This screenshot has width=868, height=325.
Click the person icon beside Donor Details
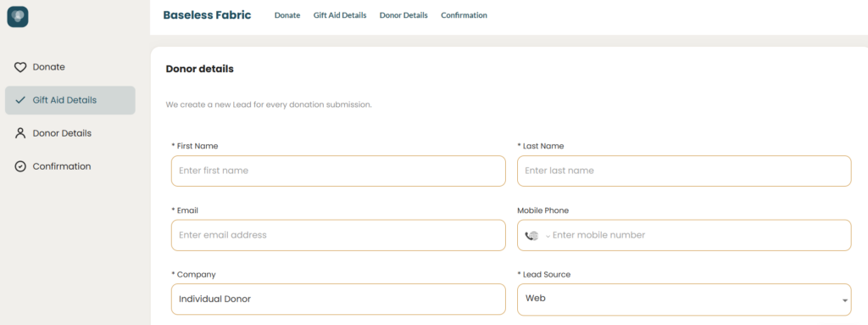click(20, 133)
